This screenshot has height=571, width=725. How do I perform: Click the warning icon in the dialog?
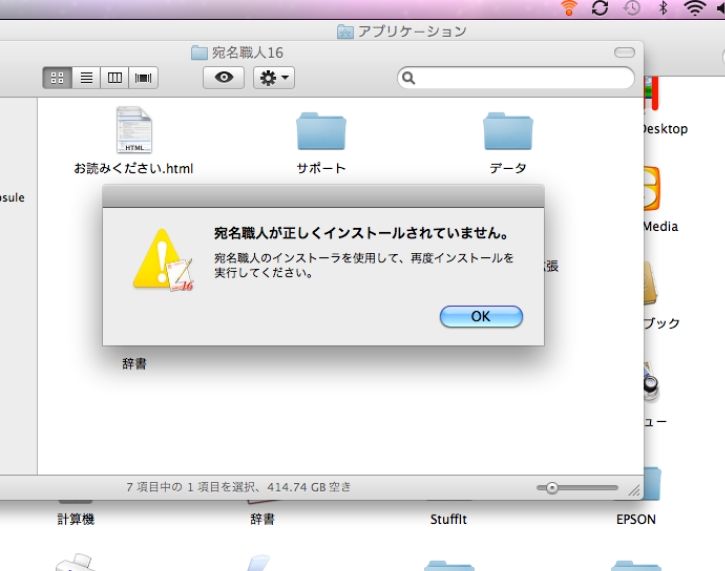pos(163,260)
